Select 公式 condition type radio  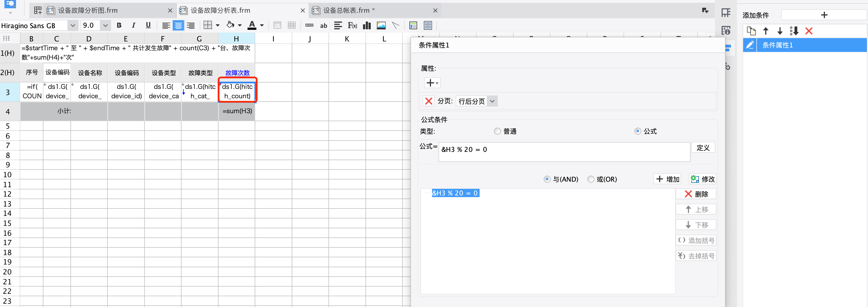tap(638, 131)
